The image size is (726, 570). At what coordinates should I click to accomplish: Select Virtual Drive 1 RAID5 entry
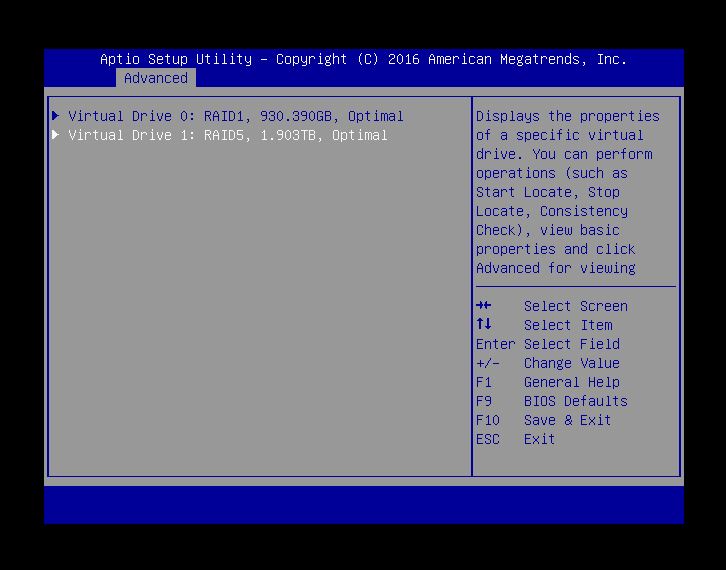228,135
